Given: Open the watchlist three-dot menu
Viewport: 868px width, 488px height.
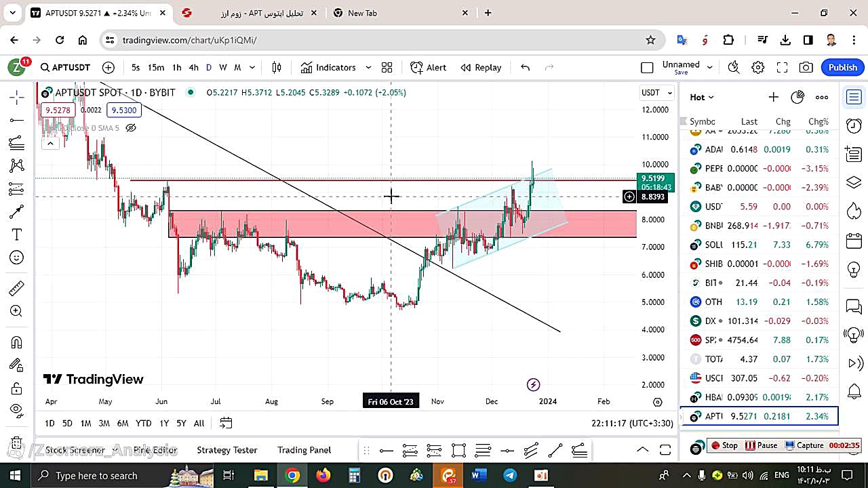Looking at the screenshot, I should point(822,97).
